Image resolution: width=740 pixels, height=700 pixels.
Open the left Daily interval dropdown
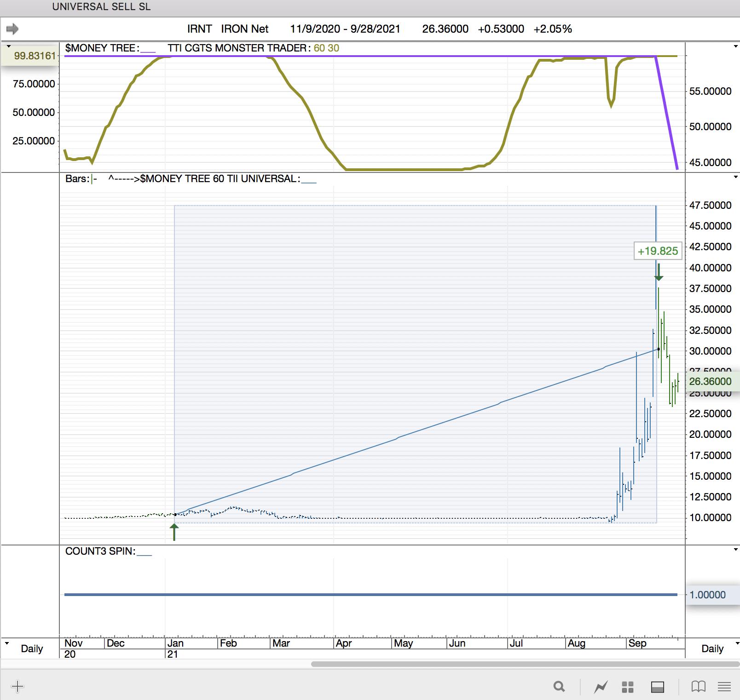[x=7, y=643]
